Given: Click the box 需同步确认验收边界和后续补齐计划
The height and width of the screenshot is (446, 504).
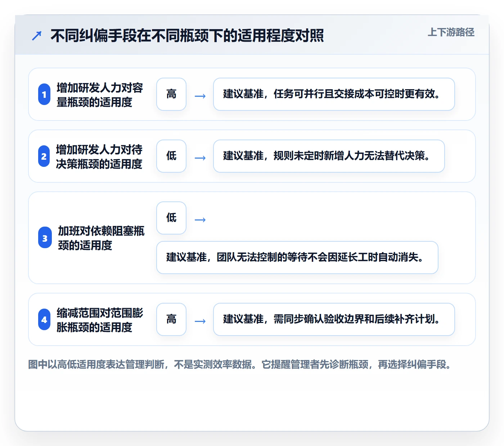Looking at the screenshot, I should 334,319.
